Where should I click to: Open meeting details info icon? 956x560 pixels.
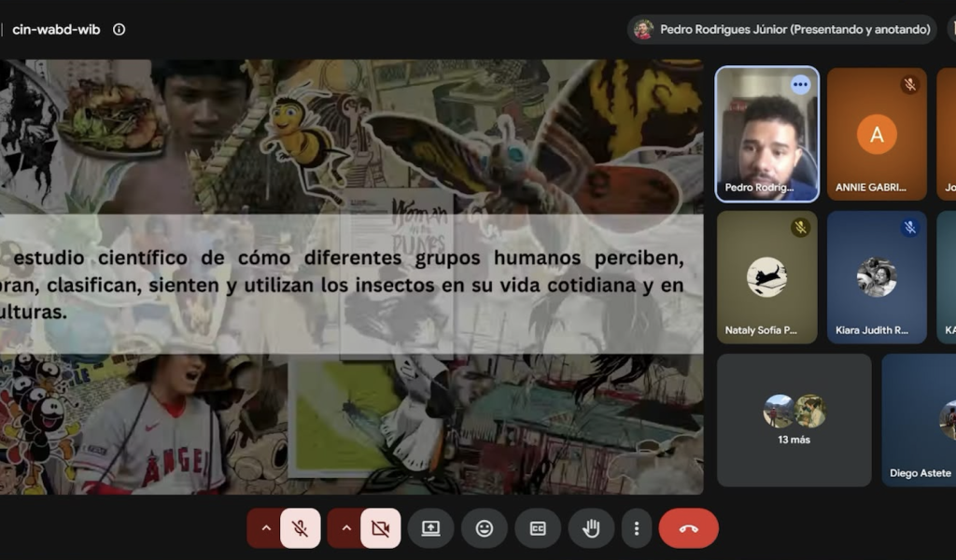pos(119,29)
